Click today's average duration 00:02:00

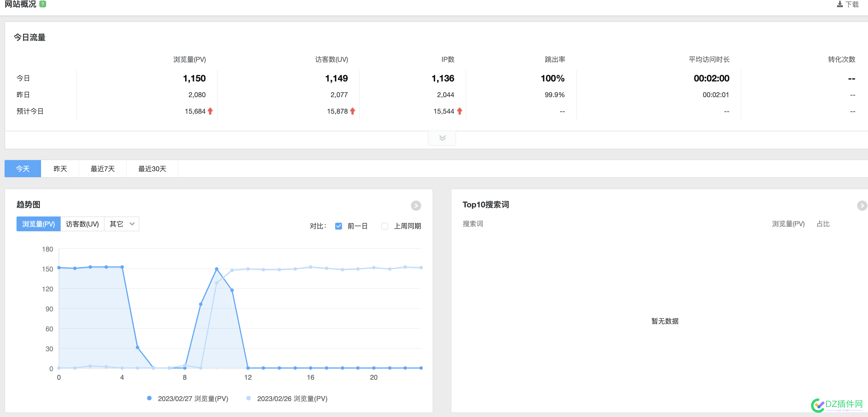pyautogui.click(x=712, y=78)
